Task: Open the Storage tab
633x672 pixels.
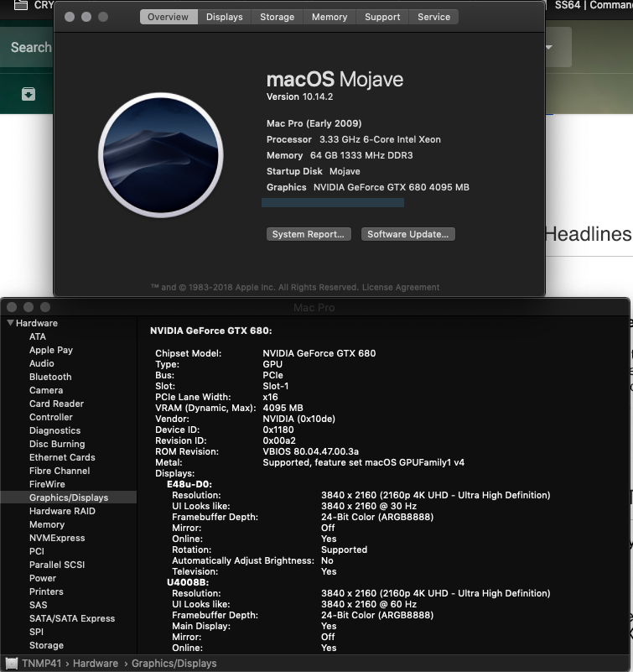Action: 278,17
